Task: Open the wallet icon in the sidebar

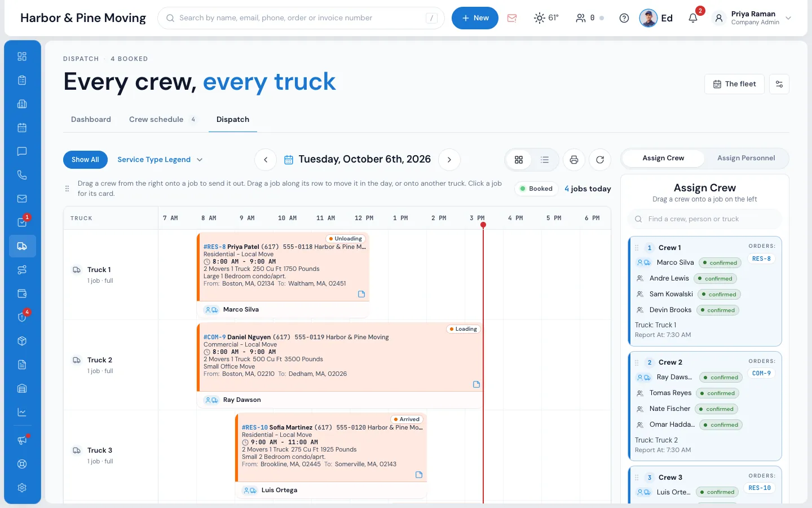Action: (22, 294)
